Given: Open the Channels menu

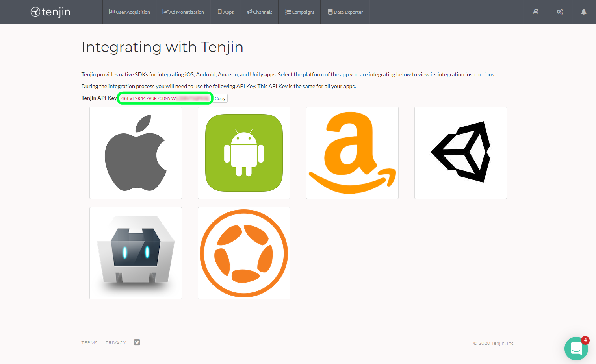Looking at the screenshot, I should (259, 12).
